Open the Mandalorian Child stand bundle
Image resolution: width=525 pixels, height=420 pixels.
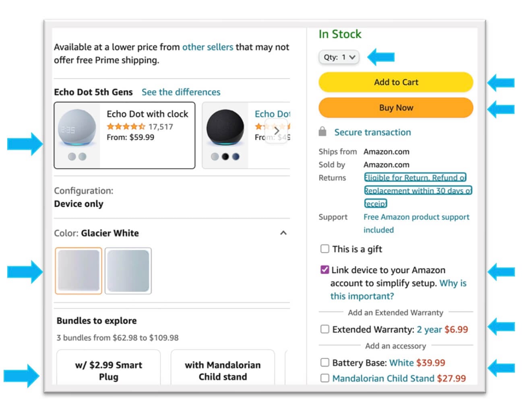tap(223, 370)
